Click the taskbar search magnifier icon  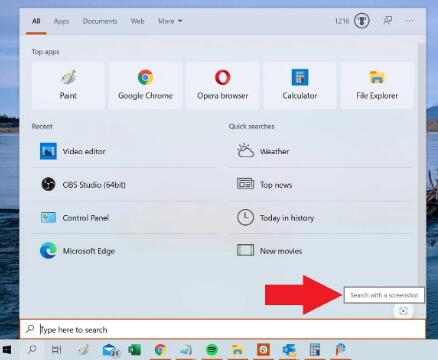tap(32, 350)
